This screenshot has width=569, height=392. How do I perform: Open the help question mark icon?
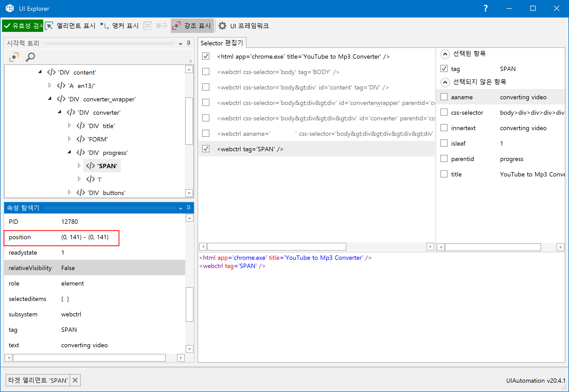[485, 8]
